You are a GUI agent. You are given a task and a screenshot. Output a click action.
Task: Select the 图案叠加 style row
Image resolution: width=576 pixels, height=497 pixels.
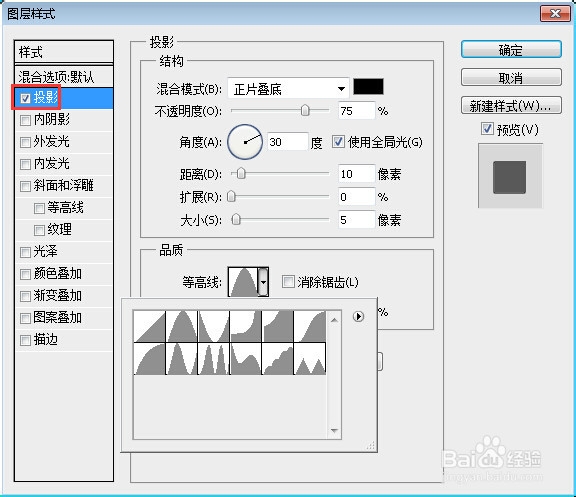[x=64, y=318]
